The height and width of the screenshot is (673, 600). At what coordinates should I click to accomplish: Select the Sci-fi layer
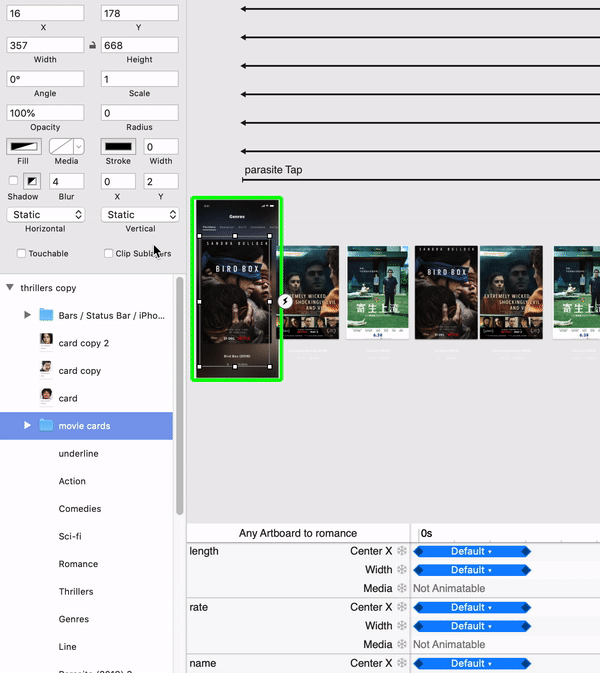[x=86, y=536]
